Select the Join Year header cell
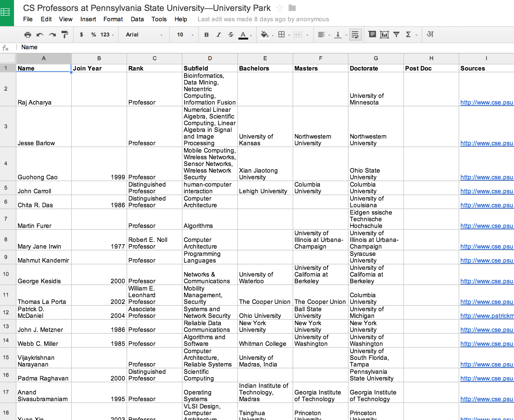Viewport: 514px width, 420px height. pyautogui.click(x=99, y=68)
